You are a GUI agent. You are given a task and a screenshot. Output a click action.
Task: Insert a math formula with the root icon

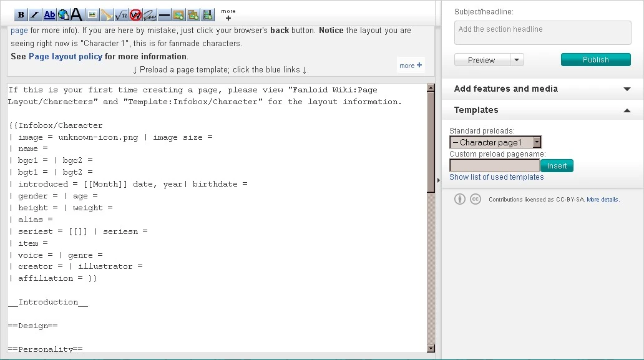click(122, 15)
